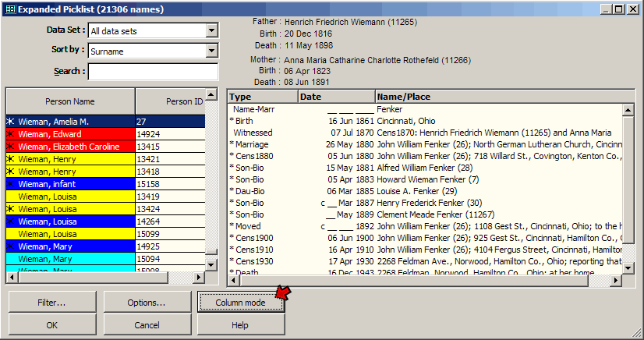Viewport: 644px width, 340px height.
Task: Close the Expanded Picklist window
Action: point(632,9)
